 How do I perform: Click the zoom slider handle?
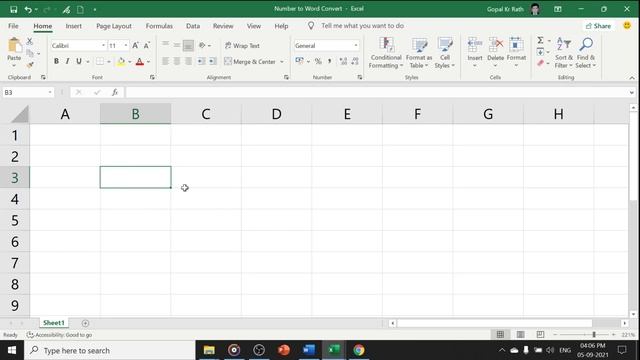tap(594, 335)
